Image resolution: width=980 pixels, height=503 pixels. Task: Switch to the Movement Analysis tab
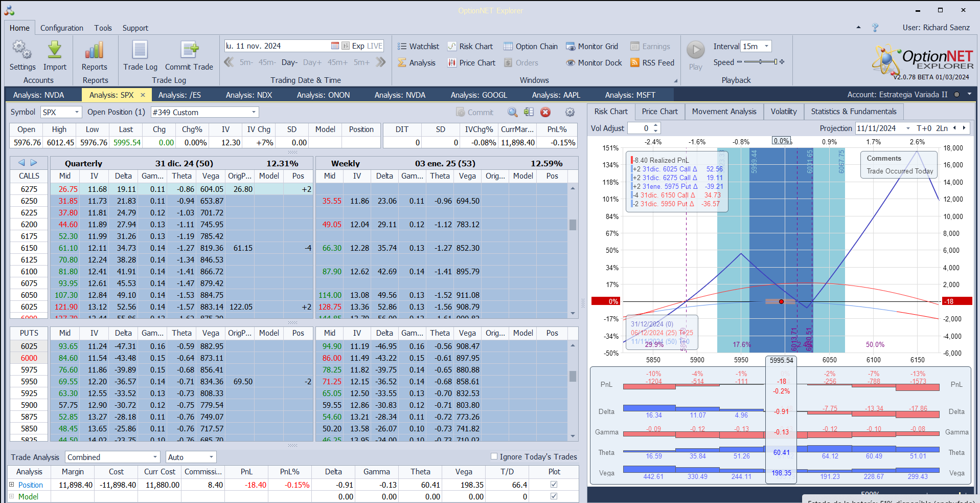tap(724, 112)
